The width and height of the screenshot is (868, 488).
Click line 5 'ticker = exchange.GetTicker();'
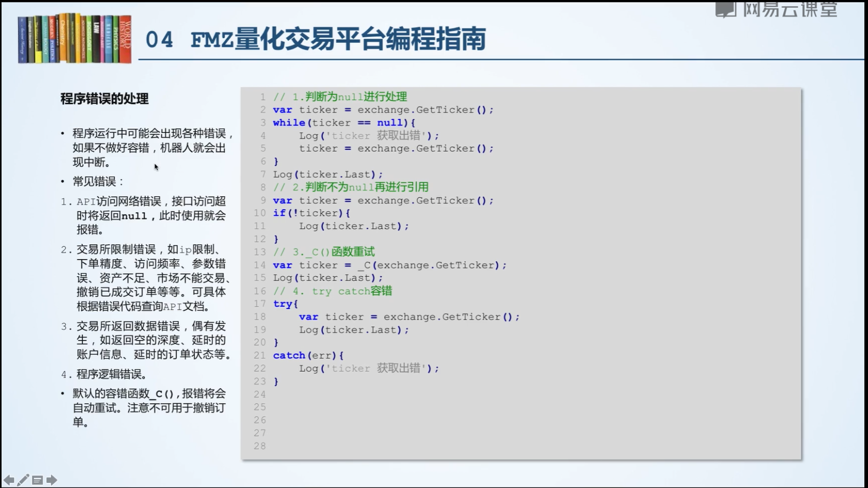[x=396, y=148]
